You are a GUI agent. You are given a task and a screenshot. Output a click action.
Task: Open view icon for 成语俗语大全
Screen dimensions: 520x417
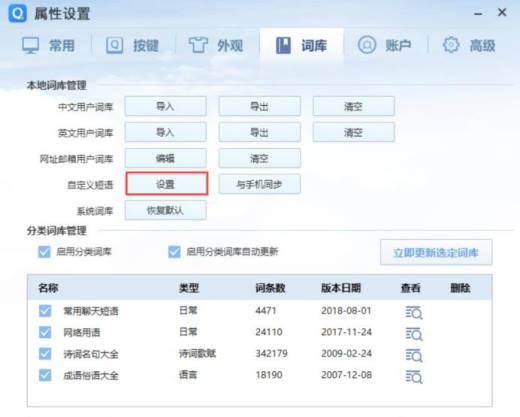coord(414,377)
